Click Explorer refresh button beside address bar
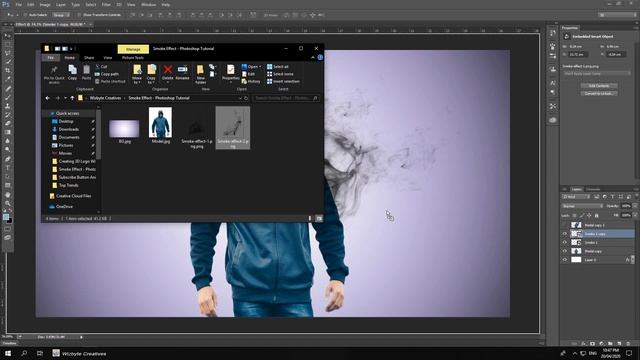Viewport: 640px width, 360px height. click(246, 98)
